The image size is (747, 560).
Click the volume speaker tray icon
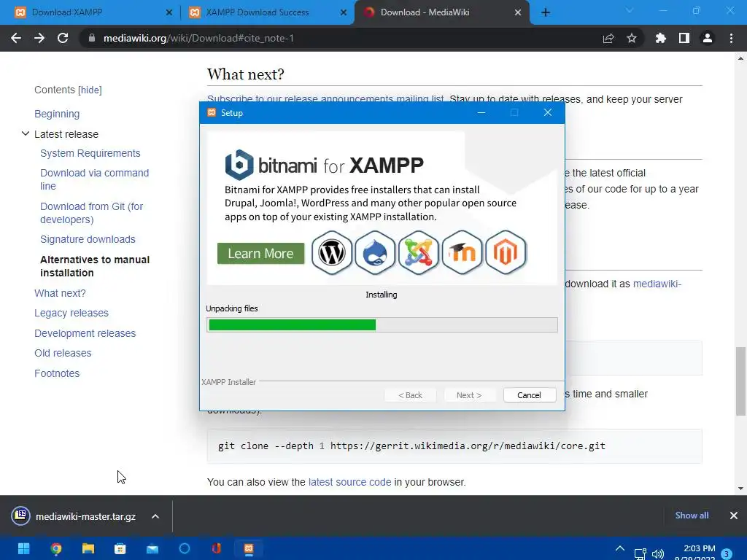pos(658,554)
